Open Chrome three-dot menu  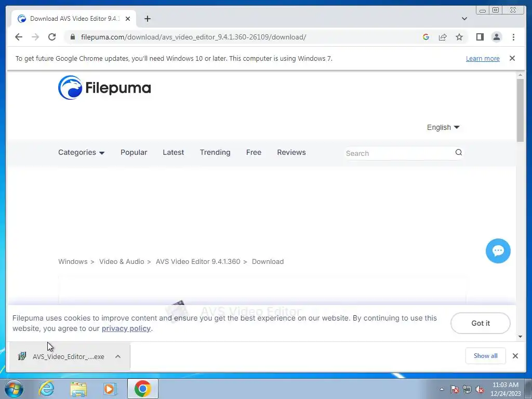point(513,37)
